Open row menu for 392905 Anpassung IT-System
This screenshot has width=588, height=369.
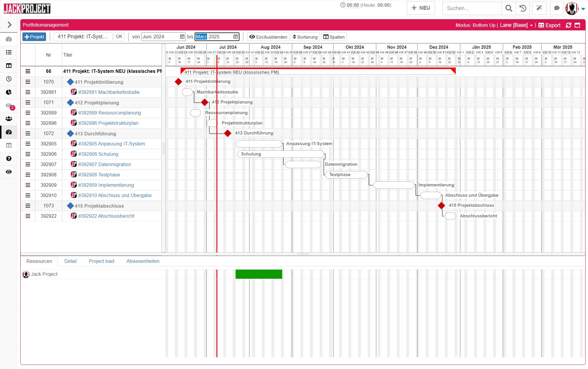coord(28,144)
